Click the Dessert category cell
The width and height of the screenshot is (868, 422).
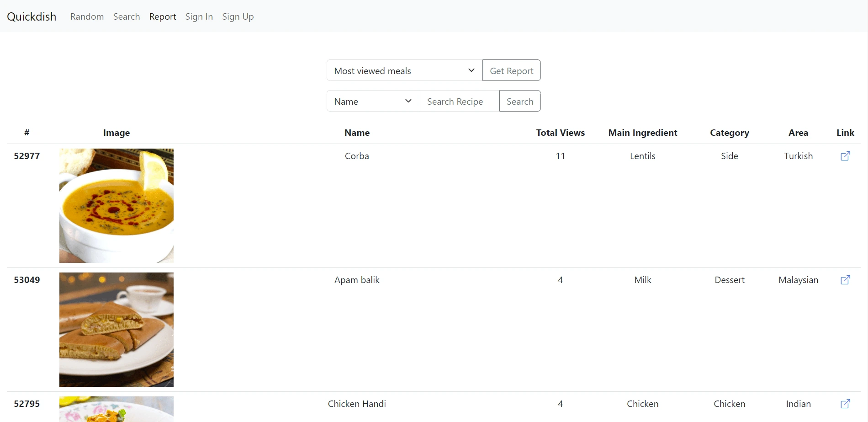click(x=730, y=280)
